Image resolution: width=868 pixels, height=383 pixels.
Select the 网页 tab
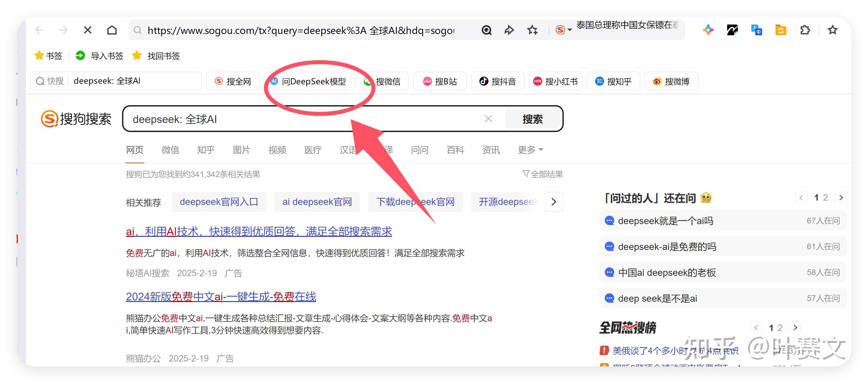coord(135,150)
